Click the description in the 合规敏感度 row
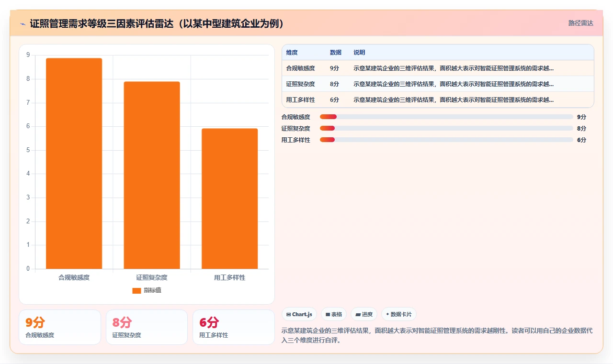This screenshot has height=364, width=613. pyautogui.click(x=454, y=68)
